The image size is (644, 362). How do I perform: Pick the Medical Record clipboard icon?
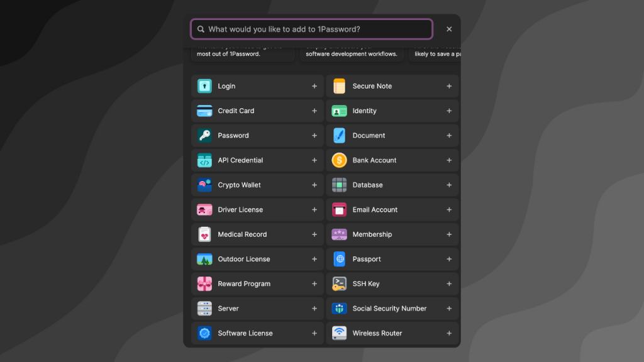point(204,234)
